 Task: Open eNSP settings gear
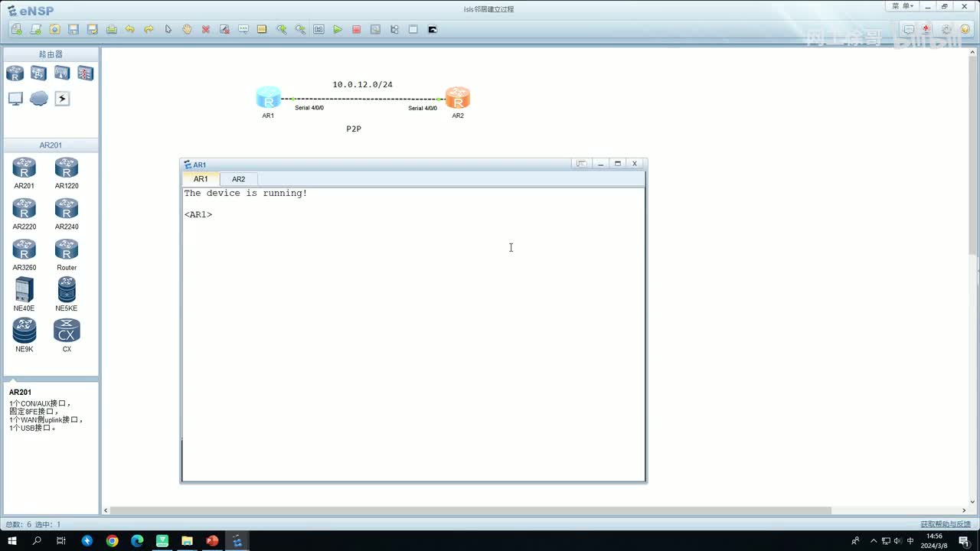tap(946, 29)
